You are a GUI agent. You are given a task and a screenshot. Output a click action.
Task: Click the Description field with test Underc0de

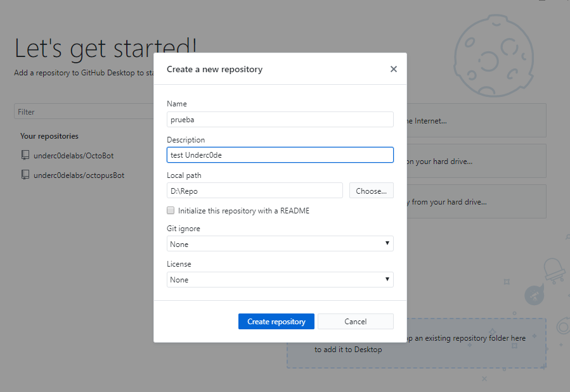coord(280,155)
